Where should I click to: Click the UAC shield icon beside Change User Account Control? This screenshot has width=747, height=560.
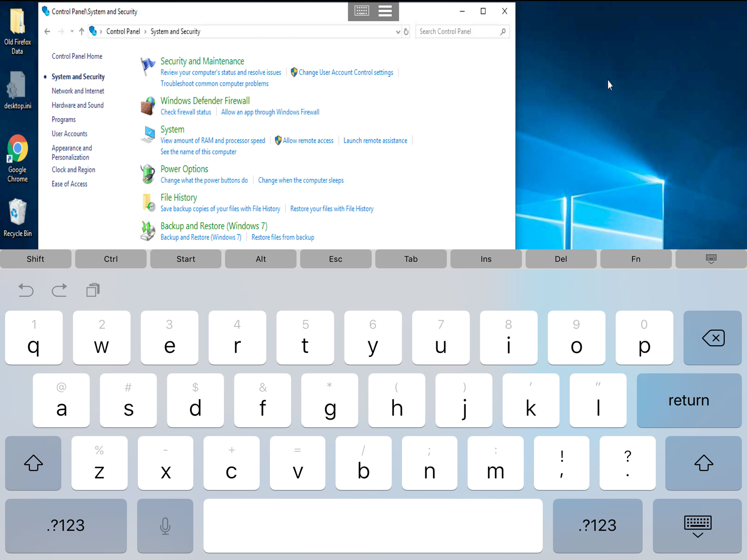(294, 72)
